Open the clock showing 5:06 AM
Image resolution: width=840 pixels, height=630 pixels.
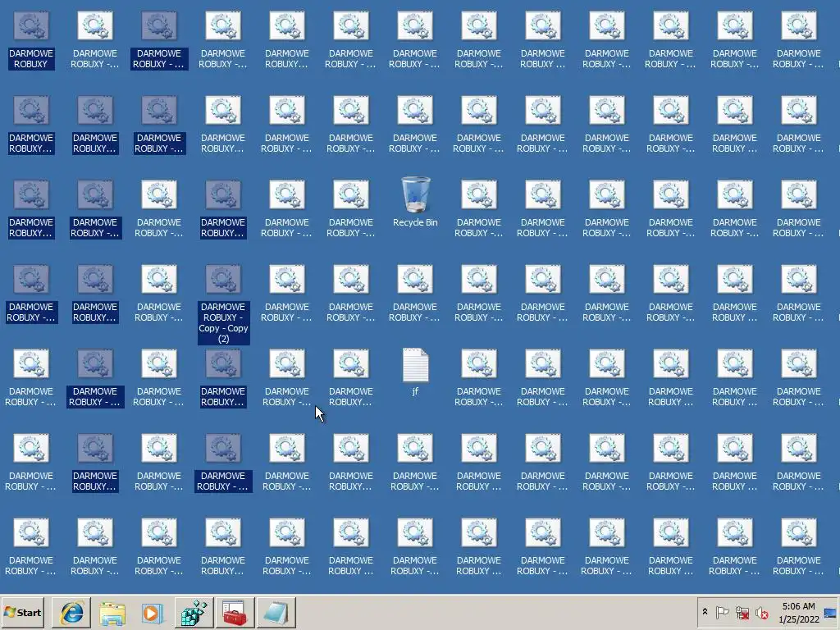click(799, 613)
